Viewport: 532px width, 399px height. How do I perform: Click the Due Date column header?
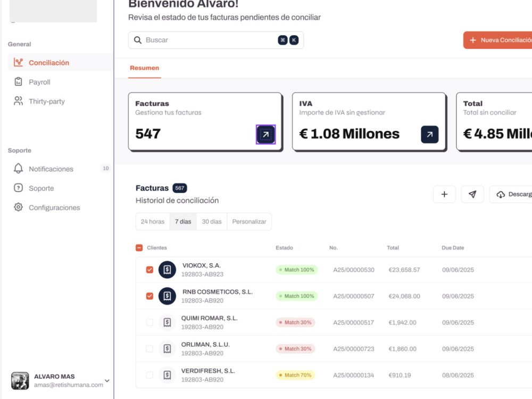453,248
